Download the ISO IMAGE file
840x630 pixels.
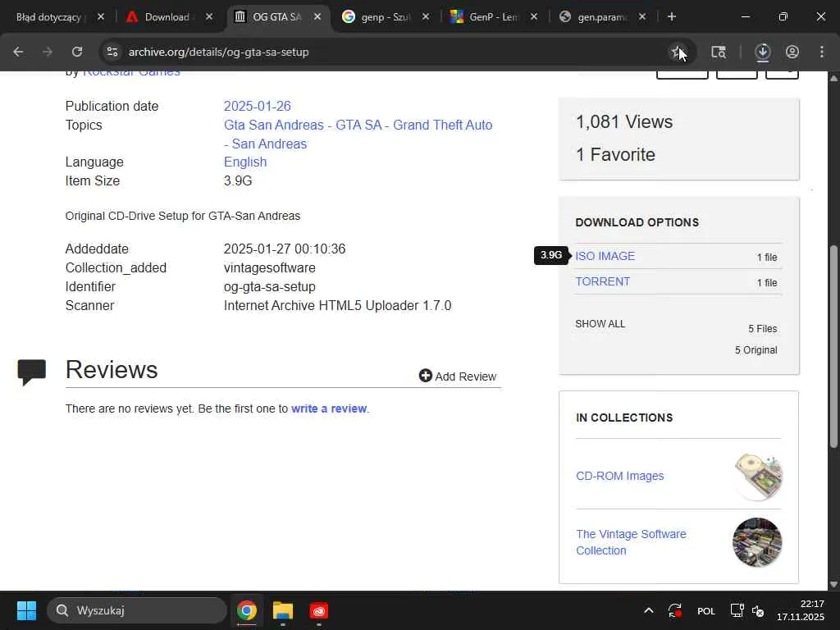(605, 256)
